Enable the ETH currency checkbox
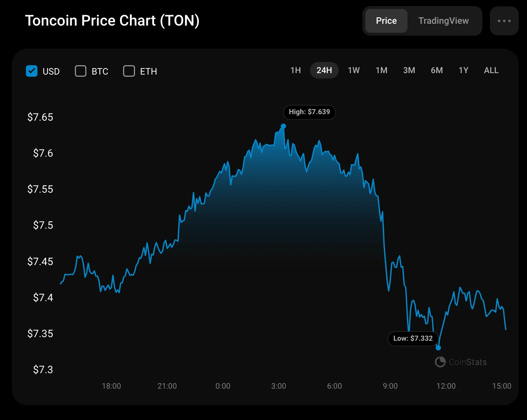 click(129, 71)
